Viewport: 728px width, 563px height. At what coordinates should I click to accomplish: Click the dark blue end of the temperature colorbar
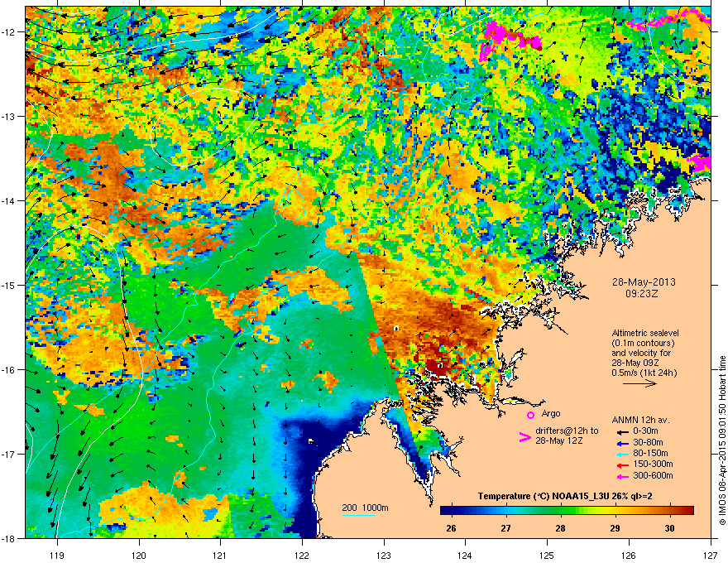point(444,510)
